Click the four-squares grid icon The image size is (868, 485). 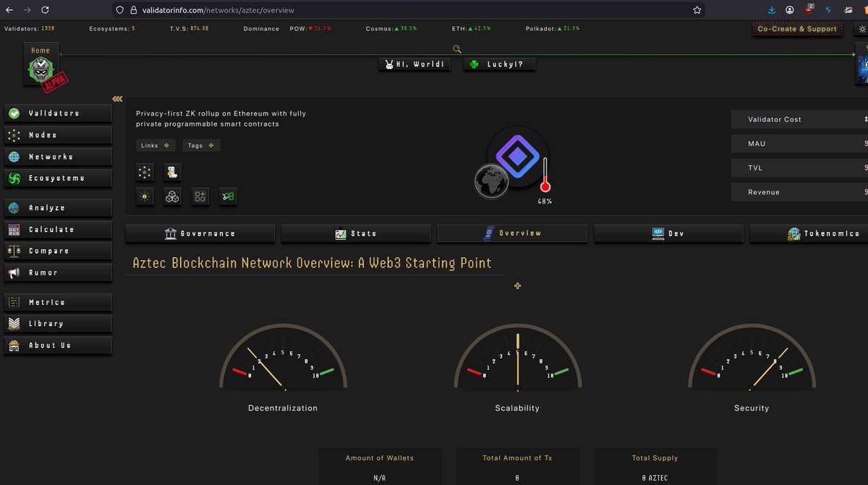[200, 196]
